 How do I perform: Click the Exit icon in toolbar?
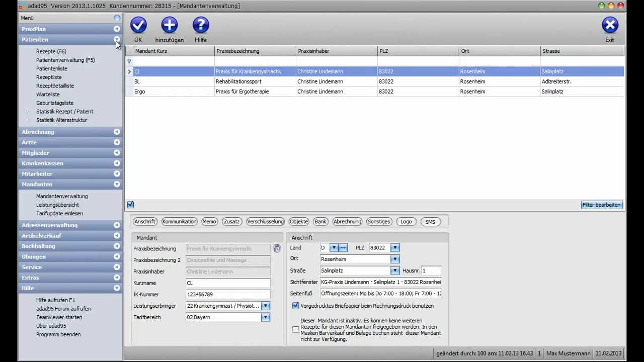(610, 25)
